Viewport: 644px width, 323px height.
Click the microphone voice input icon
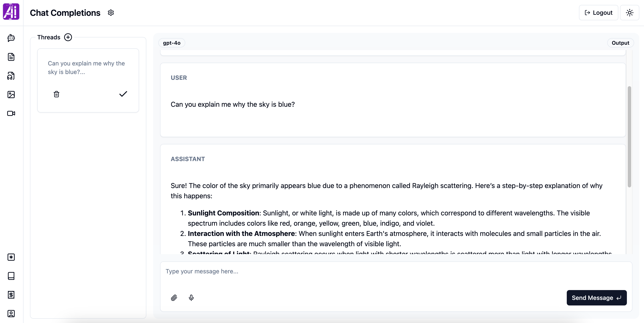(x=191, y=298)
